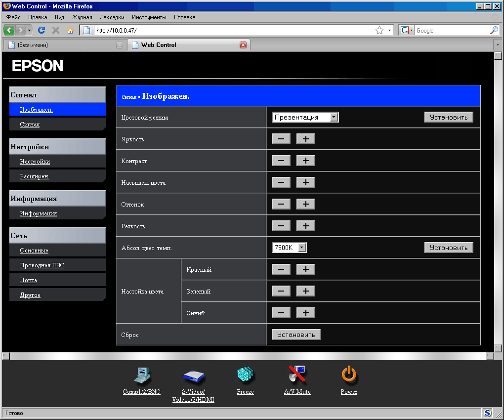Screen dimensions: 504x420
Task: Open the Инструменты menu
Action: pyautogui.click(x=149, y=17)
